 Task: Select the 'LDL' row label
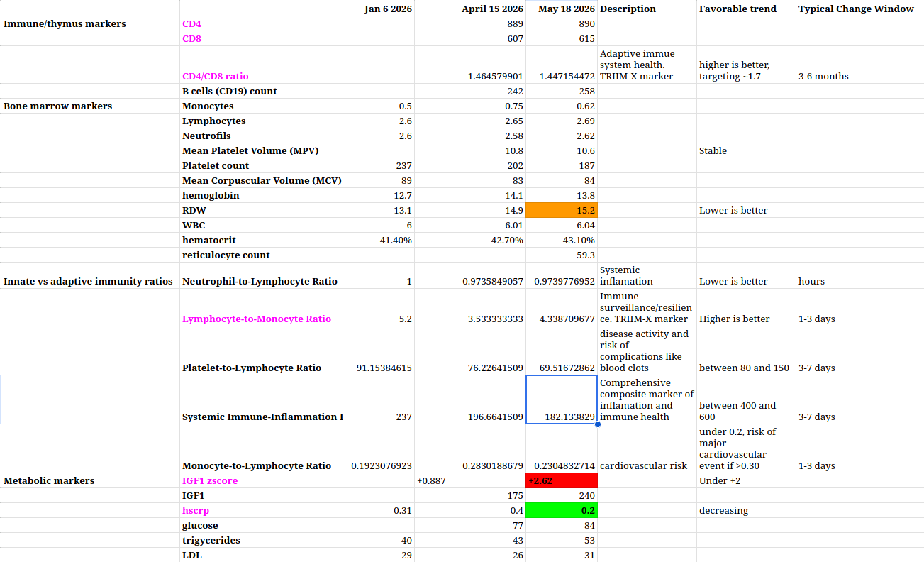261,555
